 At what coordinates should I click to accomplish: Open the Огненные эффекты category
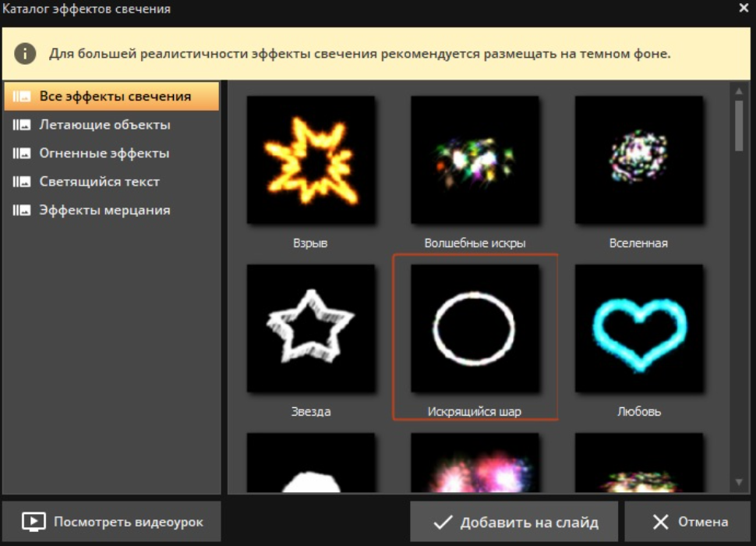point(111,153)
